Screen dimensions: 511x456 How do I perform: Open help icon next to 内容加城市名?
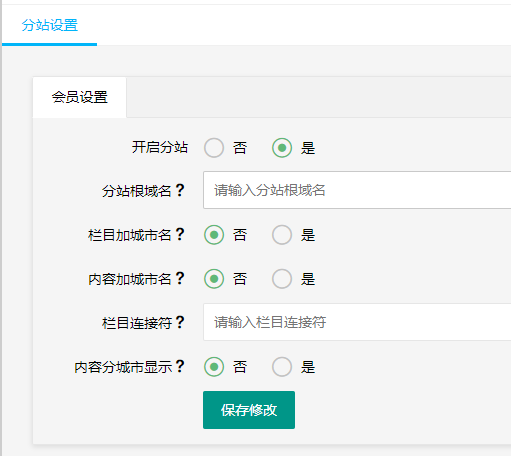180,278
